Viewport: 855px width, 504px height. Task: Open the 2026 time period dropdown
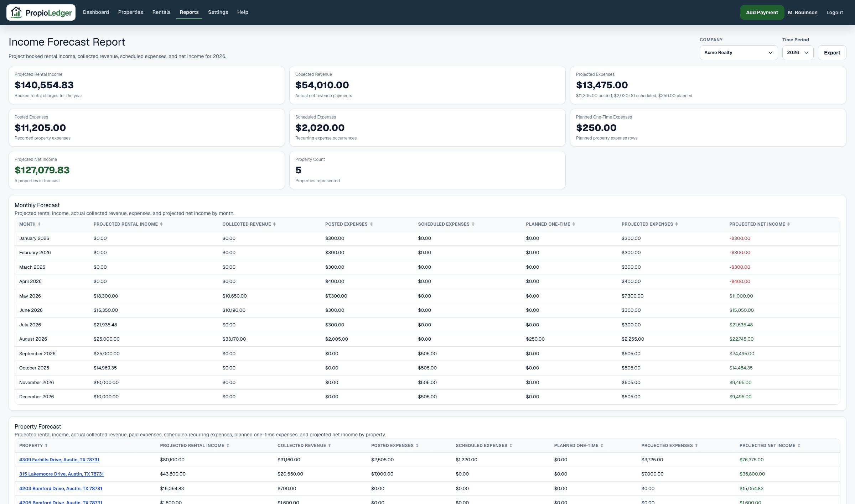[798, 53]
